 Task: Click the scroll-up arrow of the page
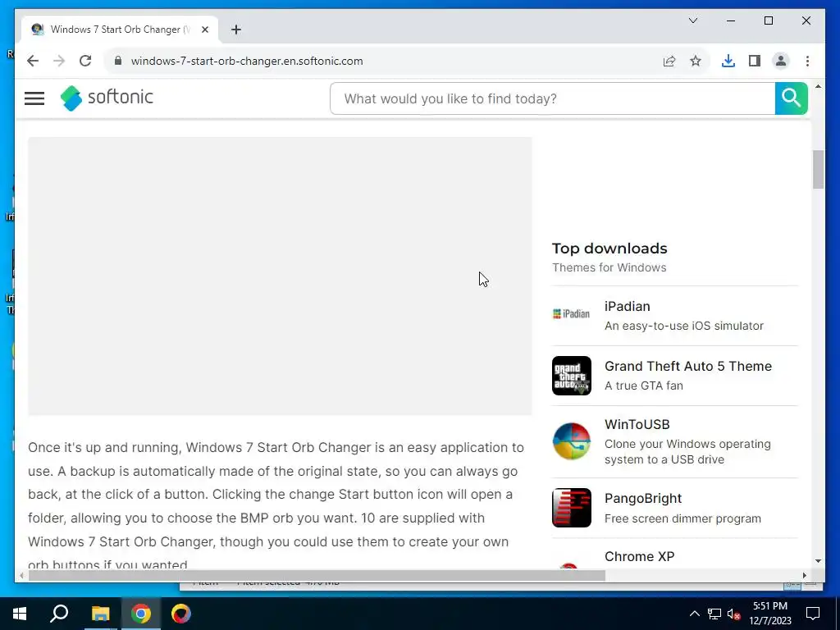tap(818, 86)
